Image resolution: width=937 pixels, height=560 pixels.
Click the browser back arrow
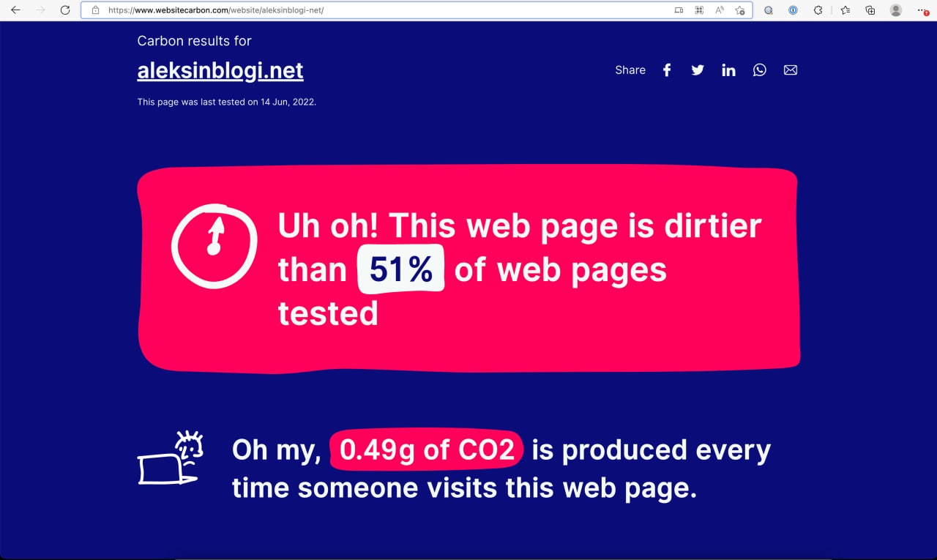(15, 10)
